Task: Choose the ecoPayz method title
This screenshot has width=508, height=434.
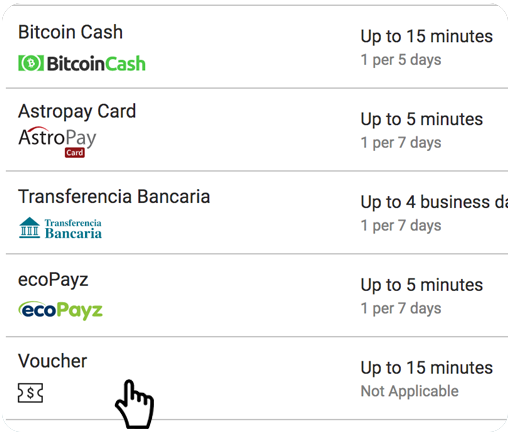Action: 53,280
